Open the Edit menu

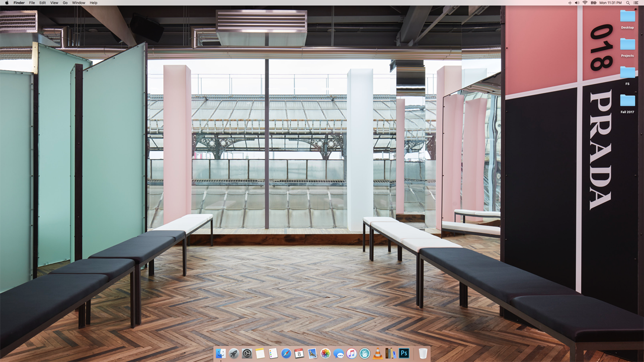click(43, 3)
